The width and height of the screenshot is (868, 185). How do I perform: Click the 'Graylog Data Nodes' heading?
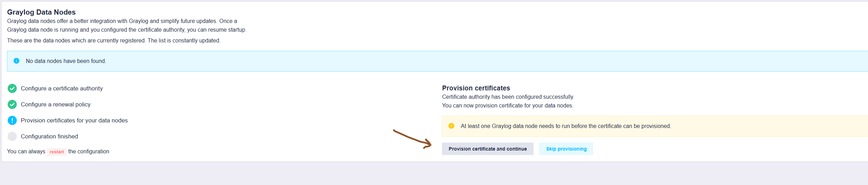click(41, 12)
